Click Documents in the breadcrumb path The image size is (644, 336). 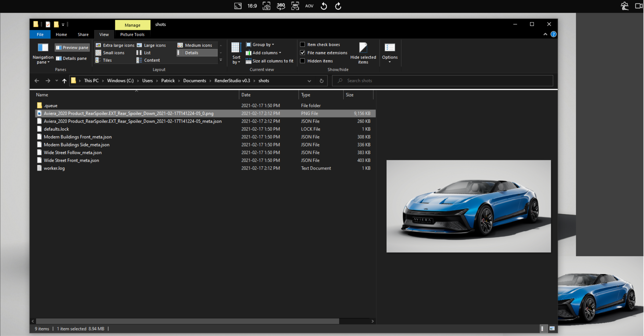tap(194, 81)
